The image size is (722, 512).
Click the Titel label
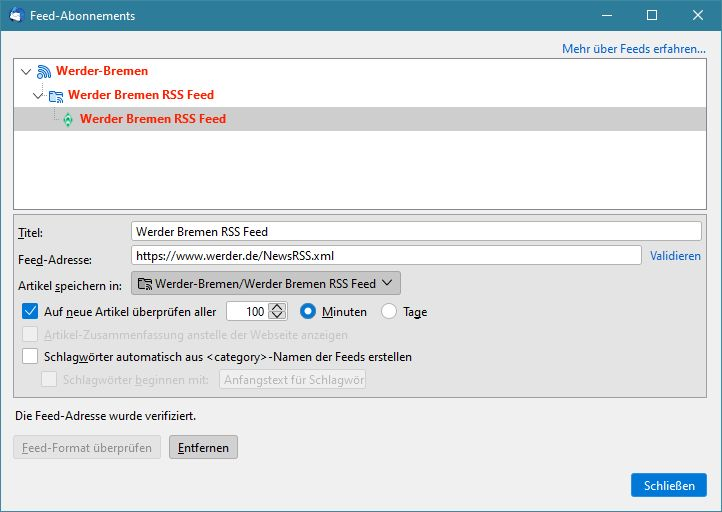(30, 233)
